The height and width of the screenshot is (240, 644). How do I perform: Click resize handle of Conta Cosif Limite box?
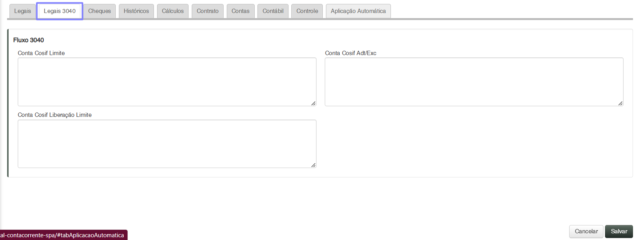click(x=313, y=103)
